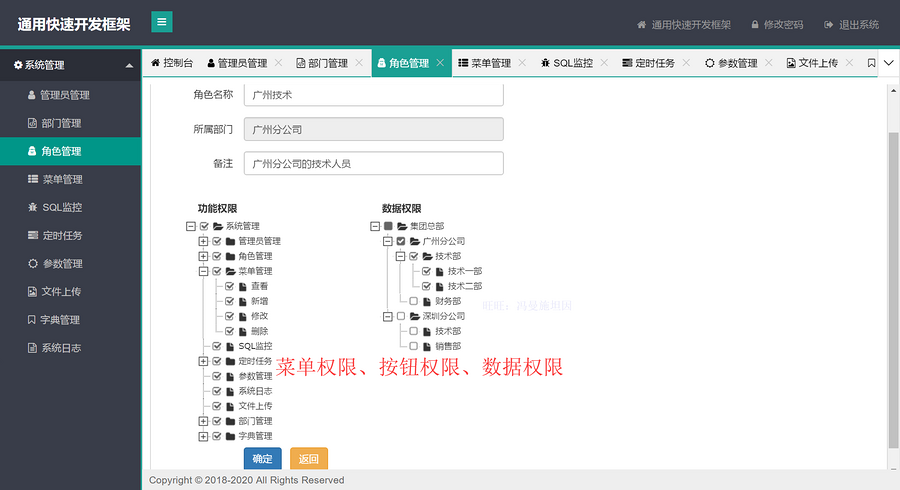
Task: Check the 财务部 data permission checkbox
Action: [x=413, y=301]
